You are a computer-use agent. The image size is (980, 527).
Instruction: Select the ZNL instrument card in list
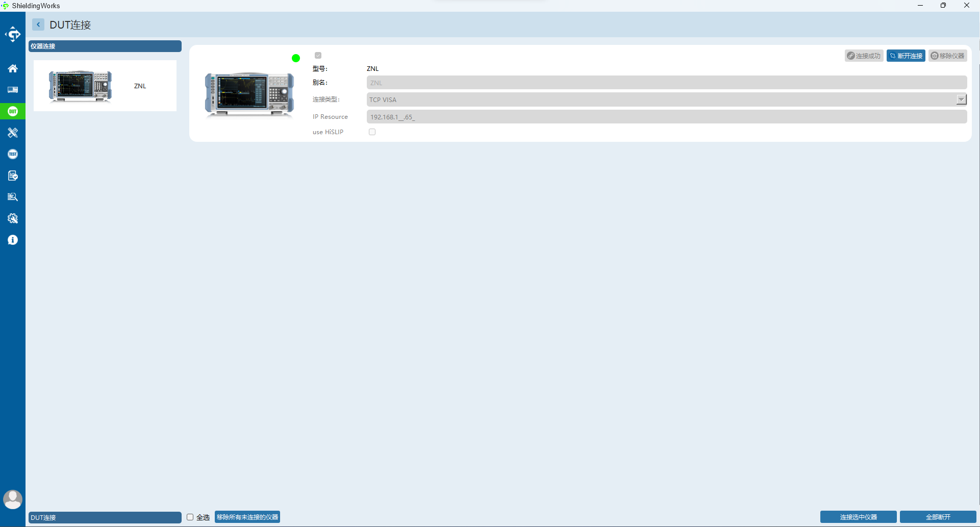[105, 86]
